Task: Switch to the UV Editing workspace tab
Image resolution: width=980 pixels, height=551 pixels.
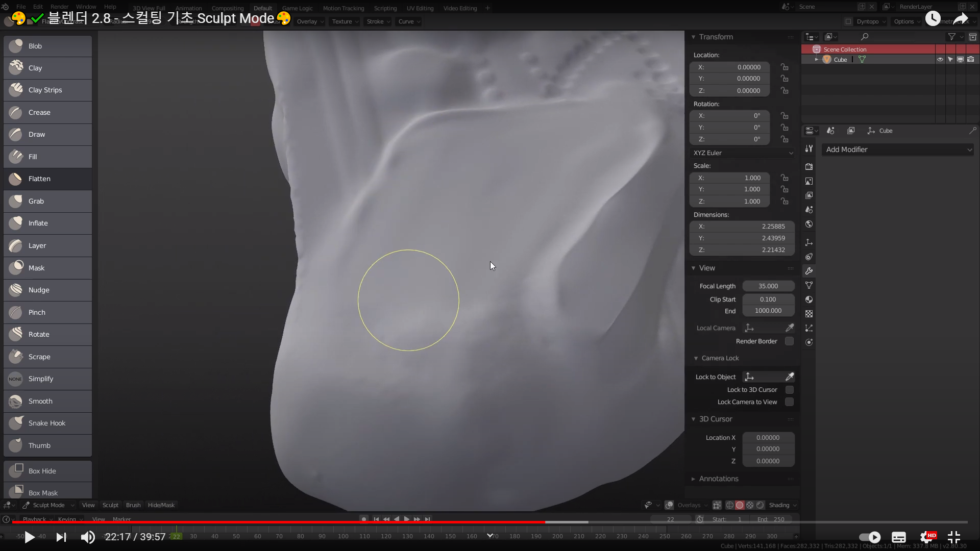Action: (420, 8)
